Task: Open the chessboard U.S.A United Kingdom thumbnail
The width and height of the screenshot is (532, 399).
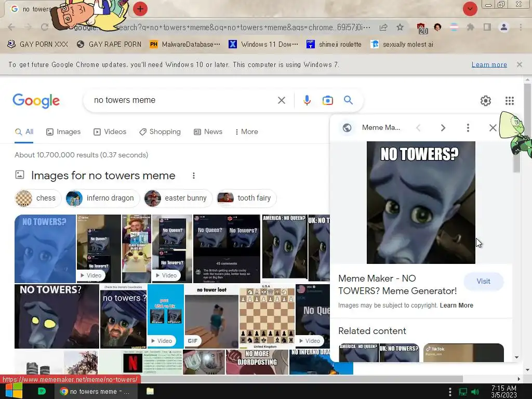Action: 267,316
